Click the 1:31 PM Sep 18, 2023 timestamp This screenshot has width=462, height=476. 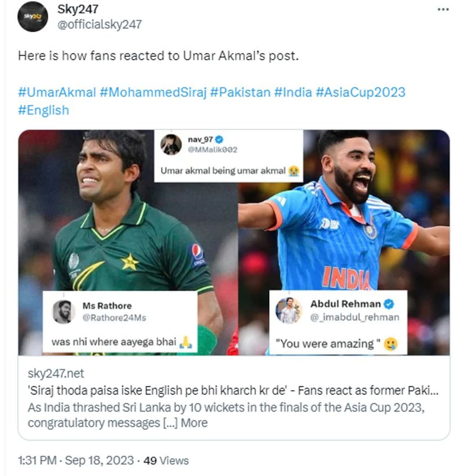(75, 460)
